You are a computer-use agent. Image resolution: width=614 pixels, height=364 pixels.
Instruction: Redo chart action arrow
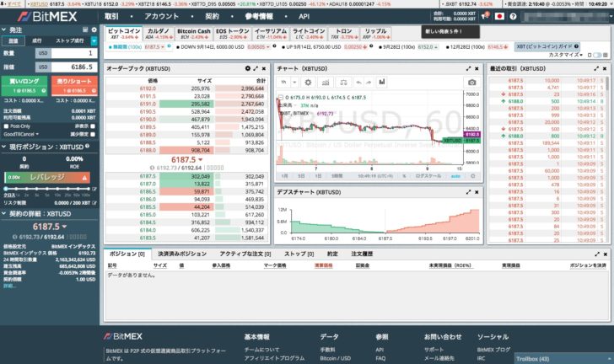point(369,83)
